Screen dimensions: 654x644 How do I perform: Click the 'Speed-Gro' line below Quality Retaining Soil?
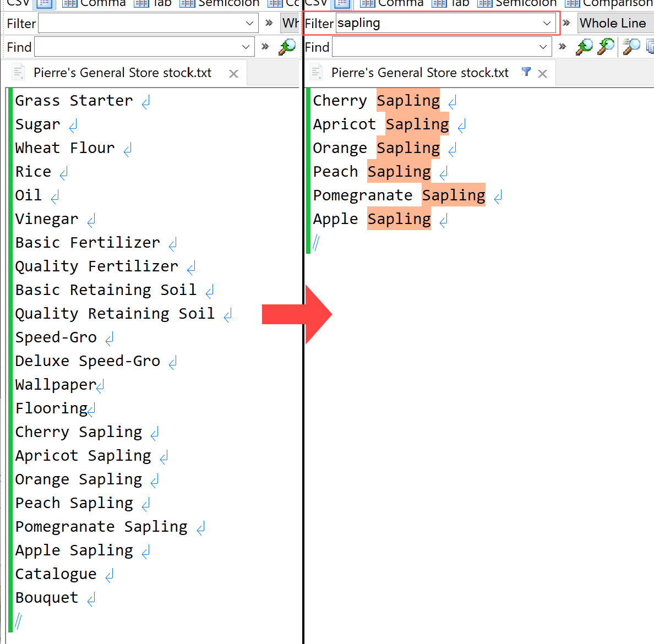56,337
